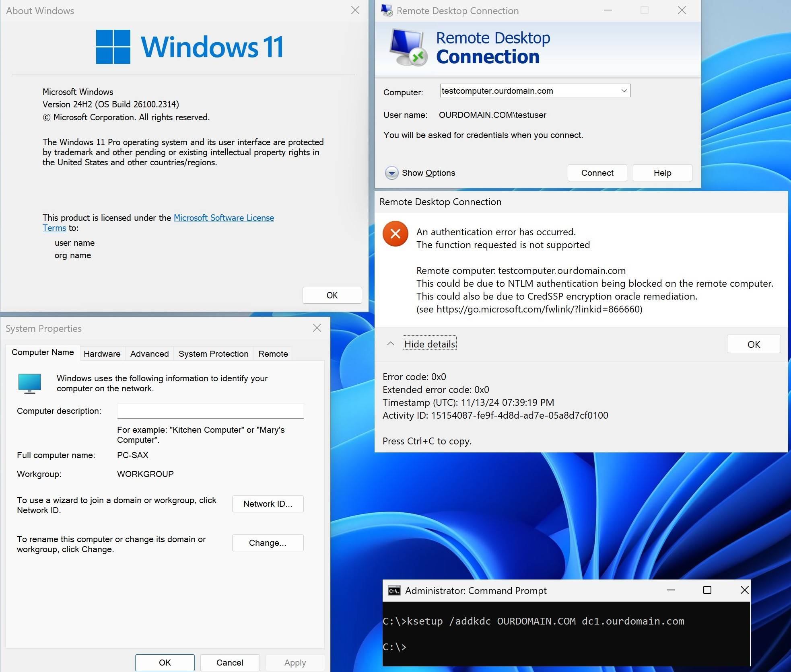
Task: Click the ksetup /addkdc command line
Action: click(x=533, y=621)
